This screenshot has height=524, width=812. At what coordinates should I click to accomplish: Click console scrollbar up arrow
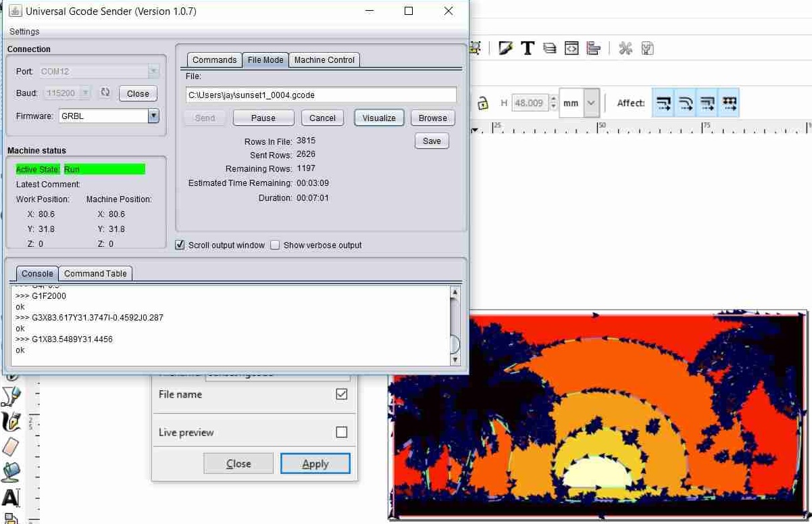[455, 291]
